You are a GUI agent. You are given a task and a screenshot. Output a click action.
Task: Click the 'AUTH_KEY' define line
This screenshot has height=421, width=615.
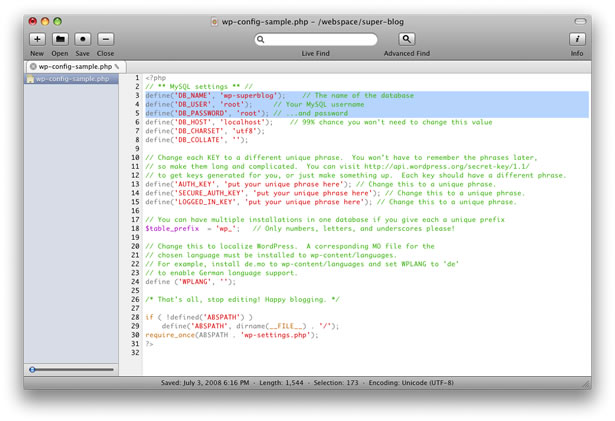coord(320,184)
